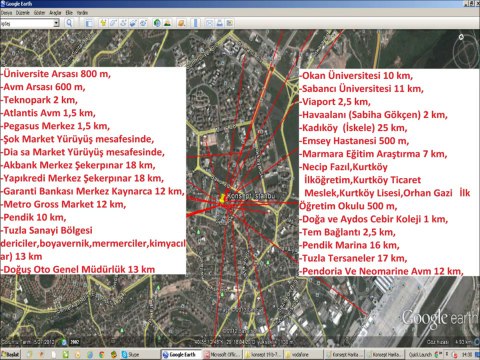The image size is (480, 360).
Task: Click the Başlat start button
Action: (10, 354)
